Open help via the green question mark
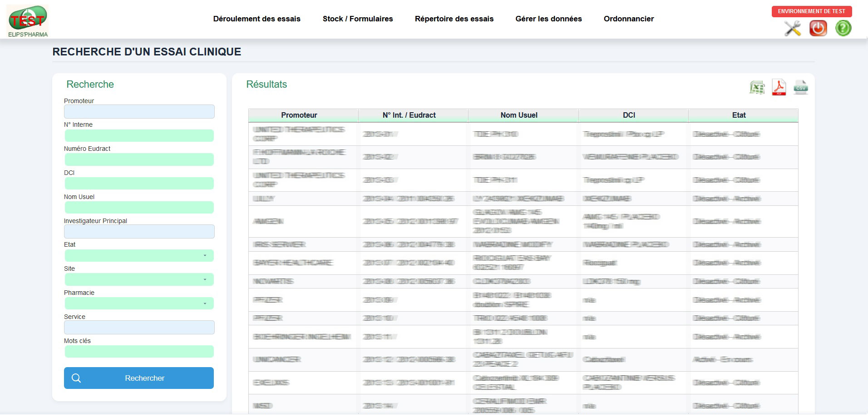Viewport: 868px width, 418px height. [843, 29]
